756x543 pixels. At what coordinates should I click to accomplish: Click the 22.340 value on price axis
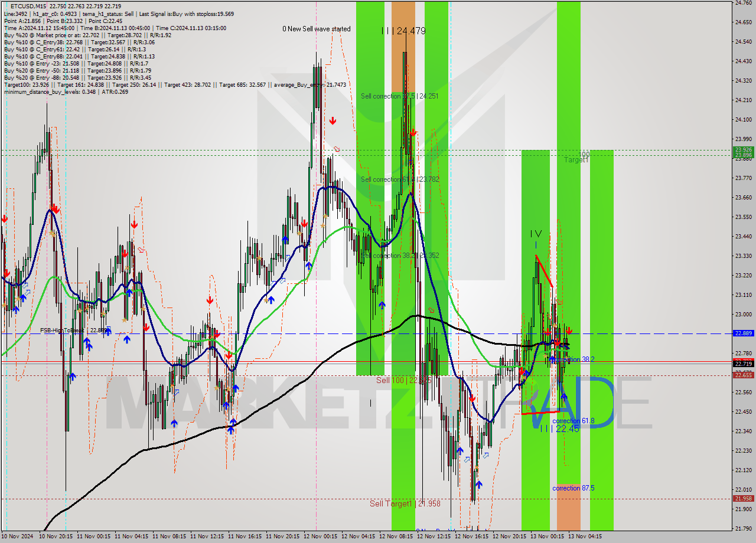click(743, 431)
